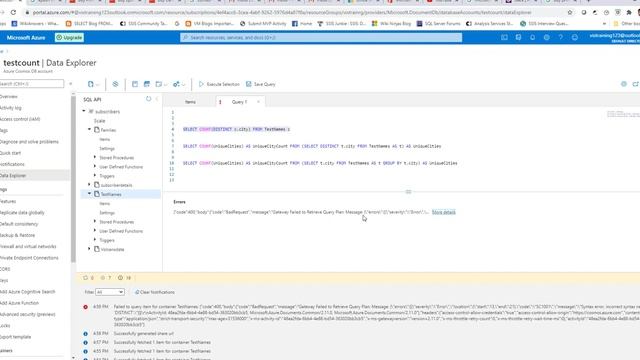Image resolution: width=640 pixels, height=360 pixels.
Task: Close the Query 1 tab
Action: [x=258, y=102]
